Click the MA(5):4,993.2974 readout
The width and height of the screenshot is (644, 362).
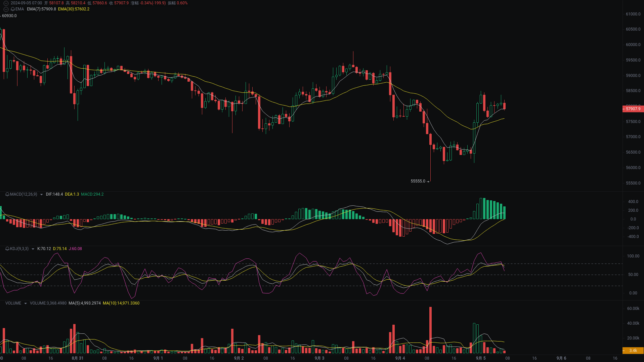[x=85, y=303]
